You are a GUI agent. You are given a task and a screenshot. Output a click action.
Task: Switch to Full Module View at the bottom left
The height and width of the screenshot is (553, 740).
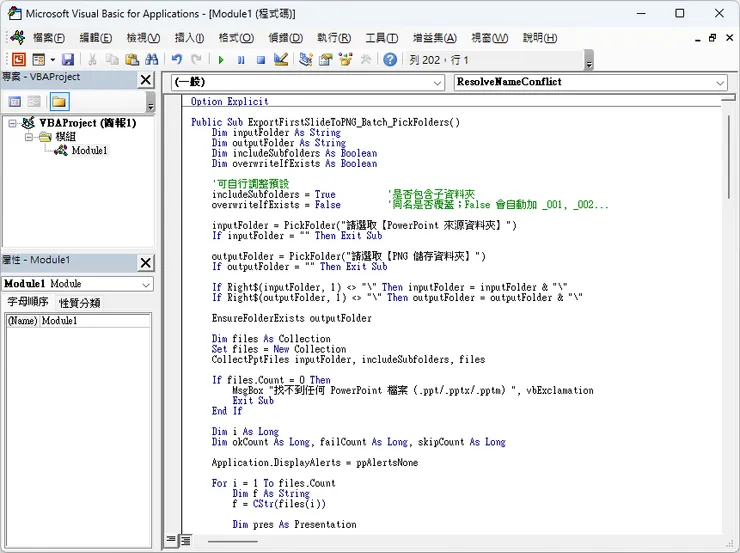click(x=185, y=540)
